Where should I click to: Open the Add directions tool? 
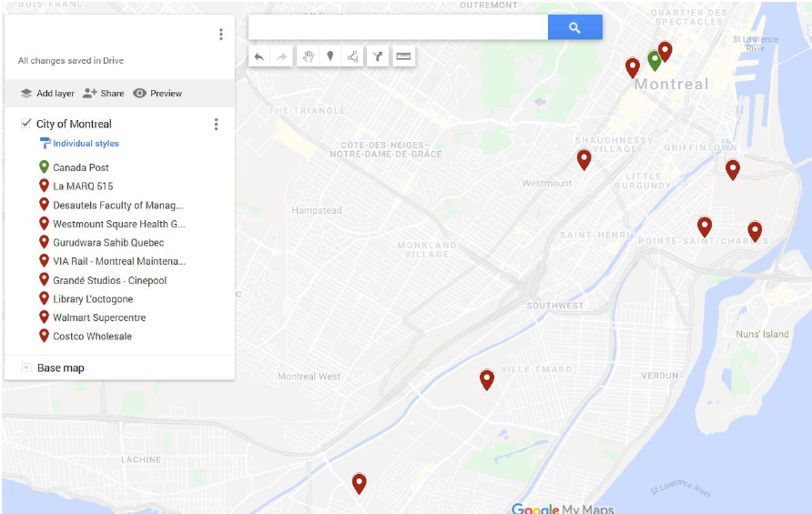(x=378, y=56)
